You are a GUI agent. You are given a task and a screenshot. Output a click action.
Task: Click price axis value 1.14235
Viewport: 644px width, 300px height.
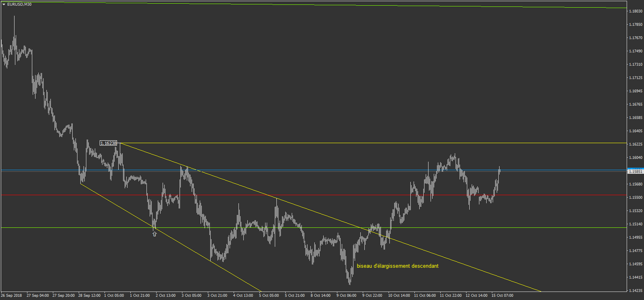coord(636,290)
